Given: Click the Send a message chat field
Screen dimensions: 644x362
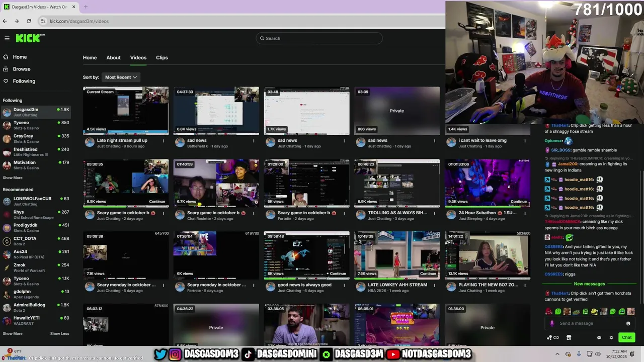Looking at the screenshot, I should tap(590, 323).
